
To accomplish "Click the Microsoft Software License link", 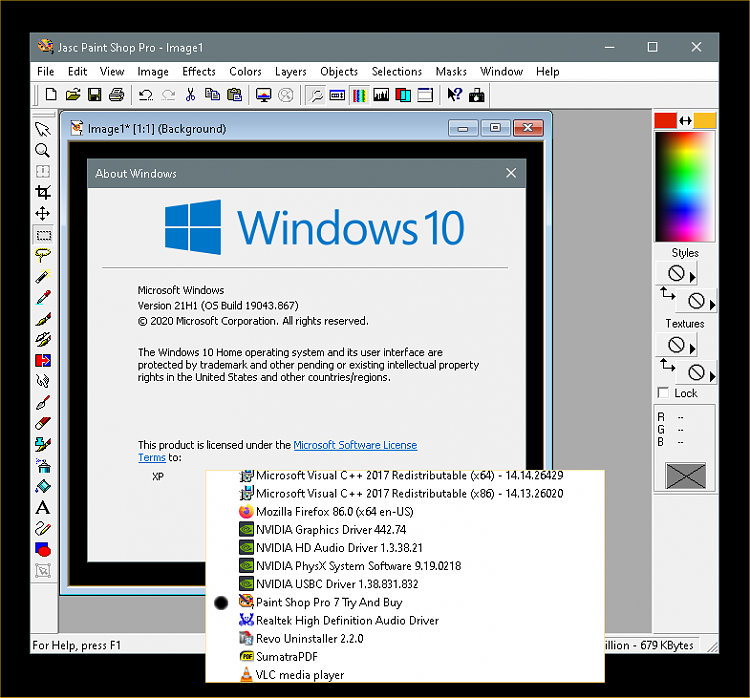I will tap(355, 445).
